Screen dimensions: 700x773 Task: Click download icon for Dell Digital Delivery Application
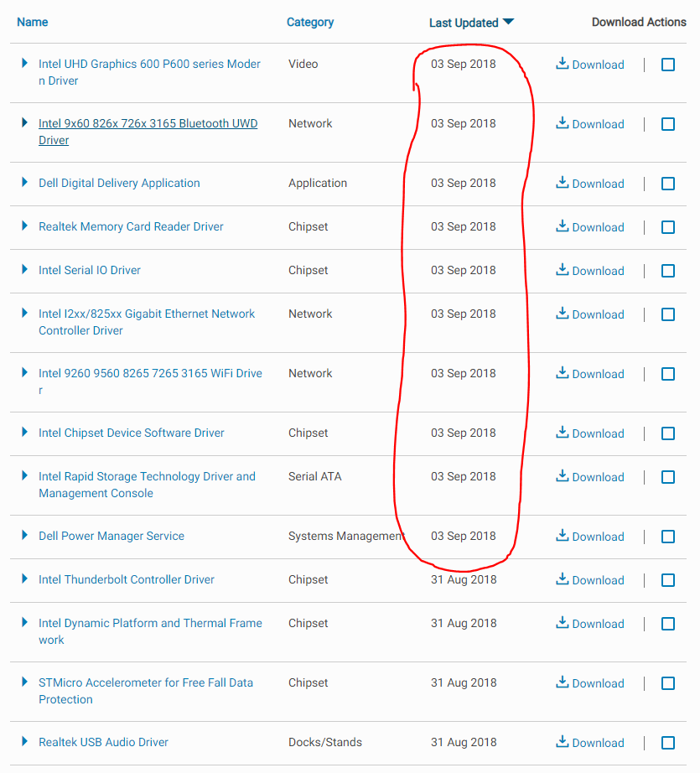coord(563,183)
